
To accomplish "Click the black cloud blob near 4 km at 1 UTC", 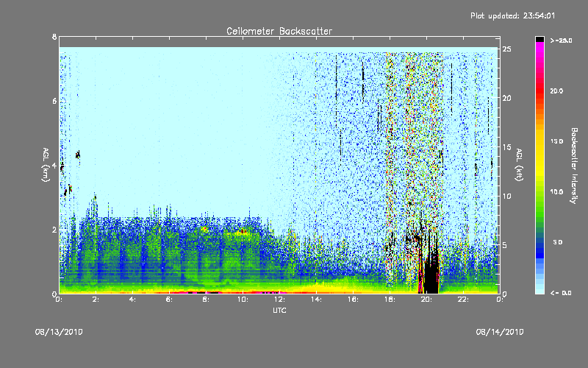I will (78, 155).
